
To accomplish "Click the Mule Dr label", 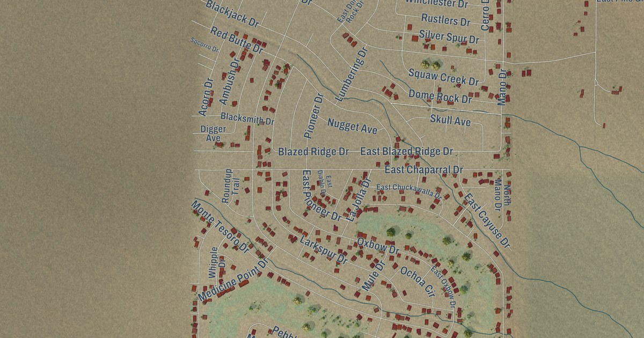I will [x=374, y=276].
